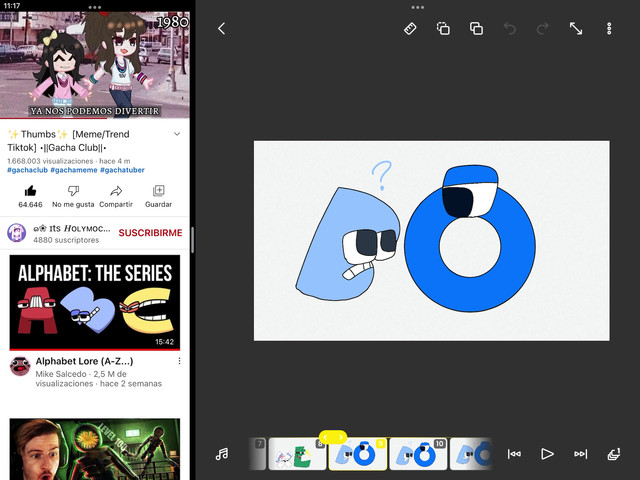The image size is (640, 480).
Task: Tap the No me gusta dislike button
Action: pyautogui.click(x=73, y=196)
